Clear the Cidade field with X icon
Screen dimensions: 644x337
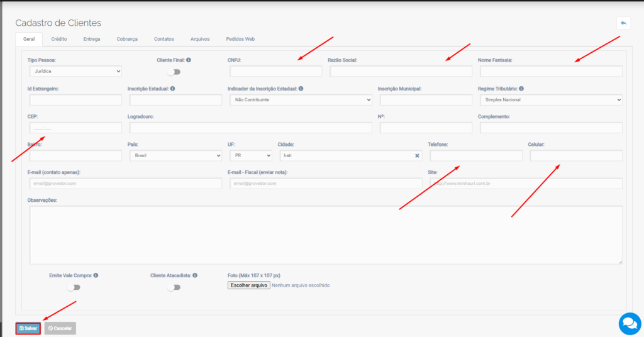[417, 155]
